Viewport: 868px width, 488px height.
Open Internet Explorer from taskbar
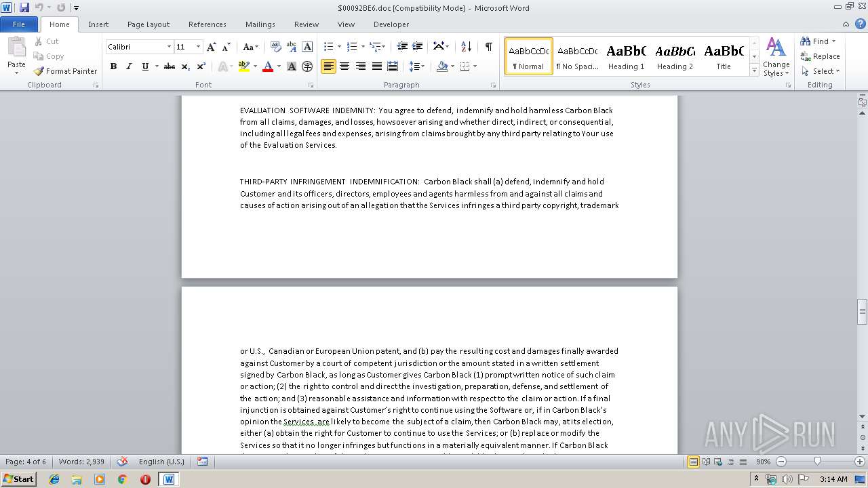coord(54,479)
